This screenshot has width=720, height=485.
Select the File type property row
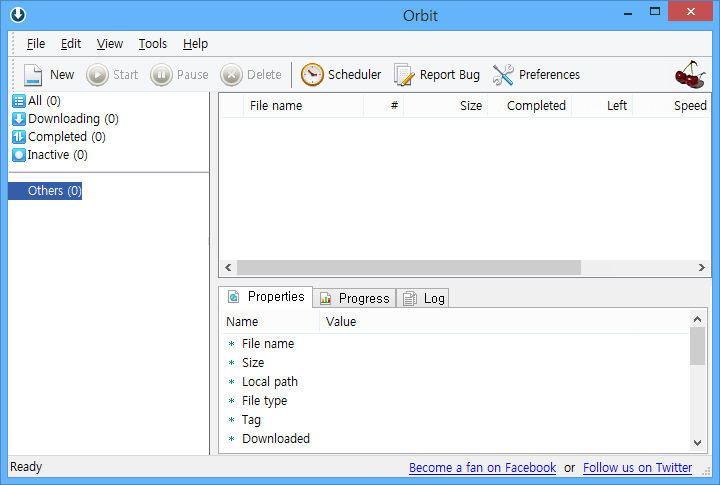455,401
